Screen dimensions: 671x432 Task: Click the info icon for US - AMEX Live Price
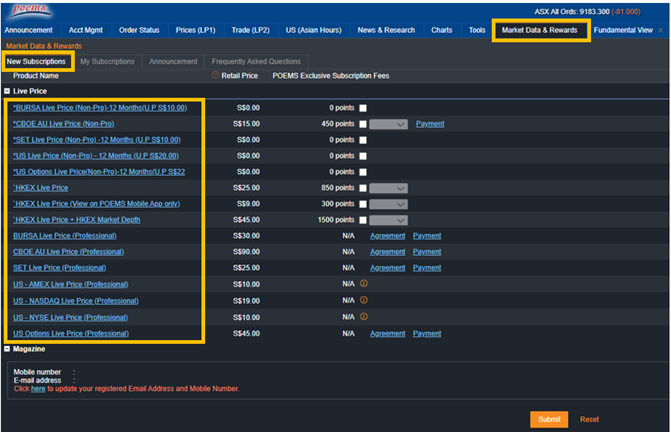point(364,284)
